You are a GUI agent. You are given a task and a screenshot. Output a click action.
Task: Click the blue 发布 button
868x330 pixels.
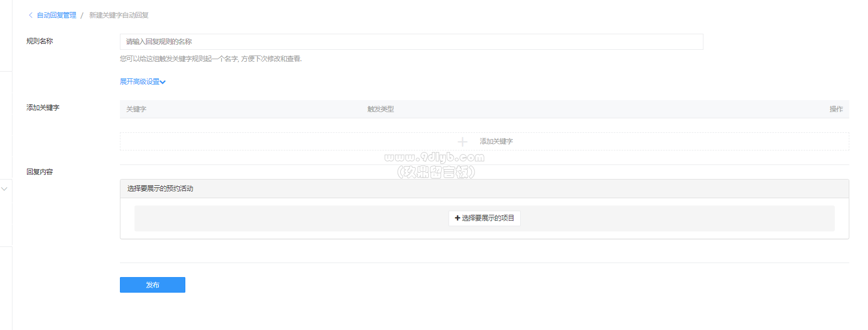pyautogui.click(x=153, y=285)
